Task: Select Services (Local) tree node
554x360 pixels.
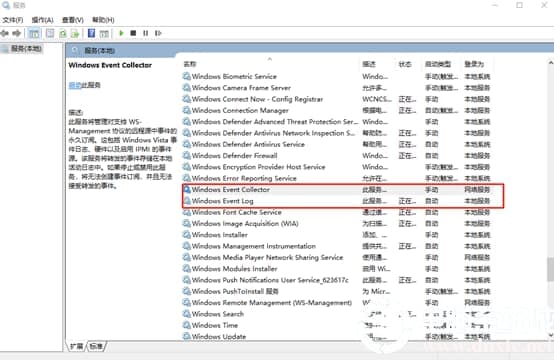Action: (x=26, y=48)
